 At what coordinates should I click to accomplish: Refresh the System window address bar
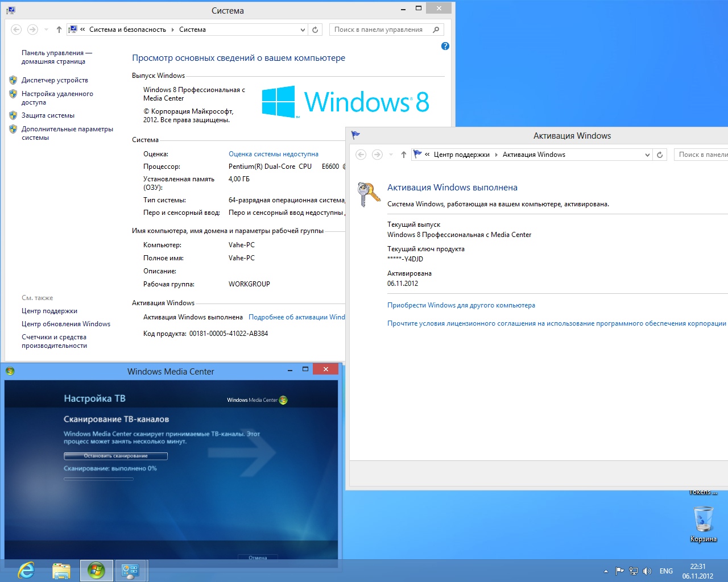coord(315,30)
